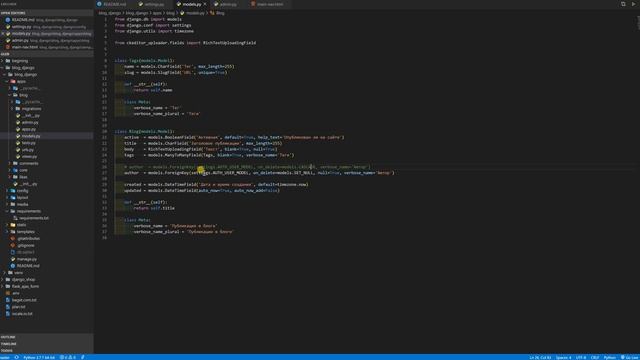
Task: Select the Python interpreter in status bar
Action: pyautogui.click(x=39, y=357)
